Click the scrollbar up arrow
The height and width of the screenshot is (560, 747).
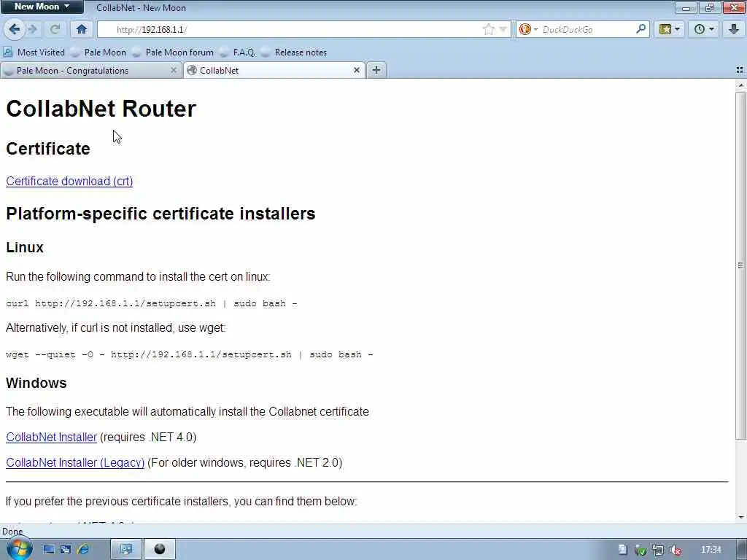pos(740,85)
